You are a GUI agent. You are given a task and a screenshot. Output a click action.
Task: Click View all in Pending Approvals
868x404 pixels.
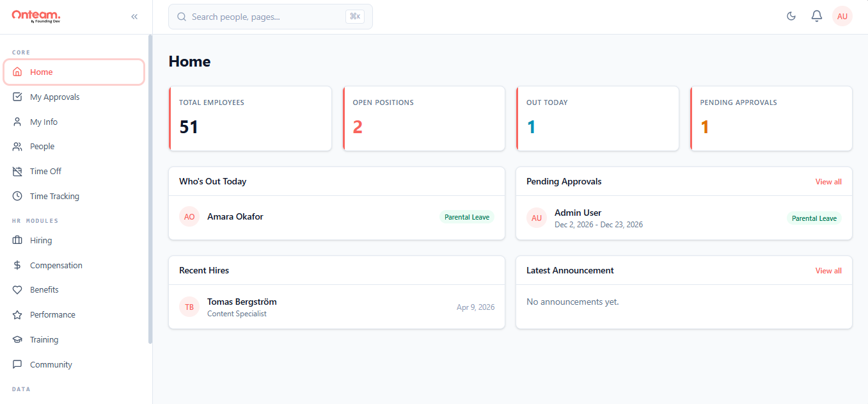point(828,182)
